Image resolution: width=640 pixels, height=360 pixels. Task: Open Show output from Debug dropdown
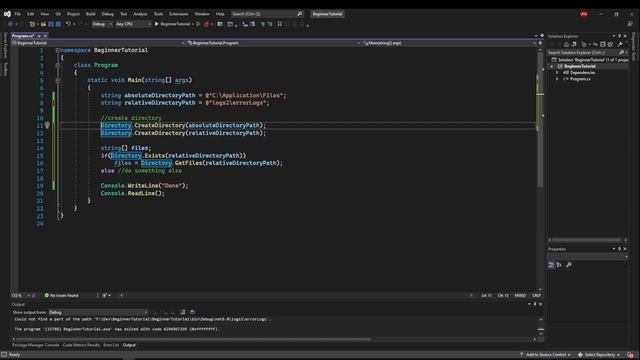98,312
